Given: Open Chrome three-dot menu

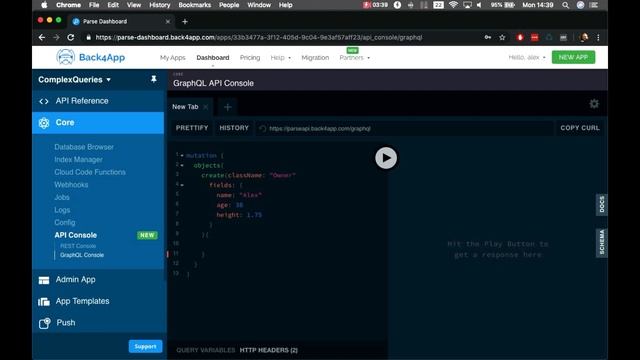Looking at the screenshot, I should pyautogui.click(x=598, y=37).
